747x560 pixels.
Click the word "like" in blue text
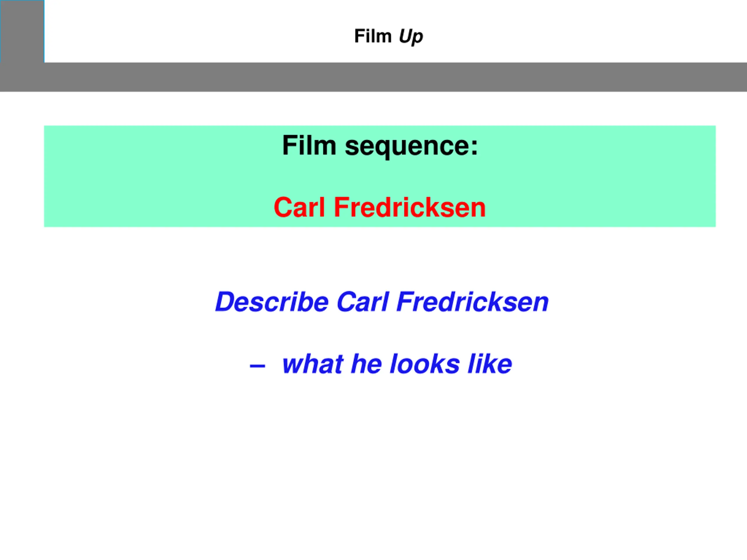(x=490, y=363)
